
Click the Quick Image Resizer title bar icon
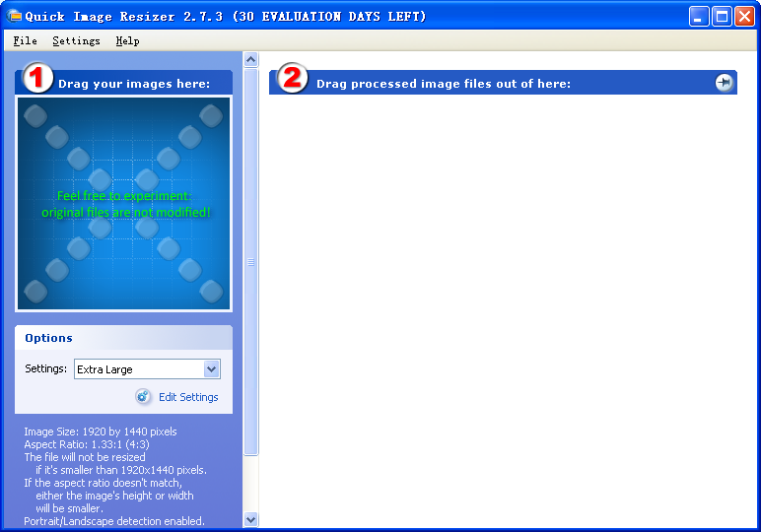click(x=14, y=16)
